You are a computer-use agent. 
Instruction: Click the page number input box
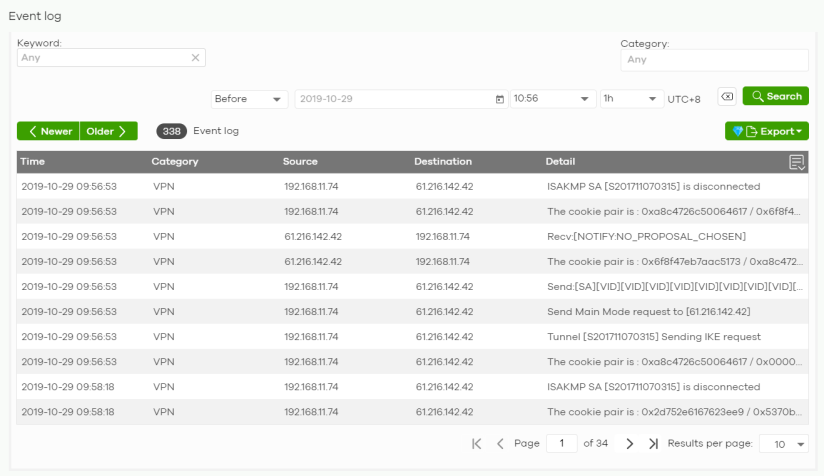pos(562,444)
